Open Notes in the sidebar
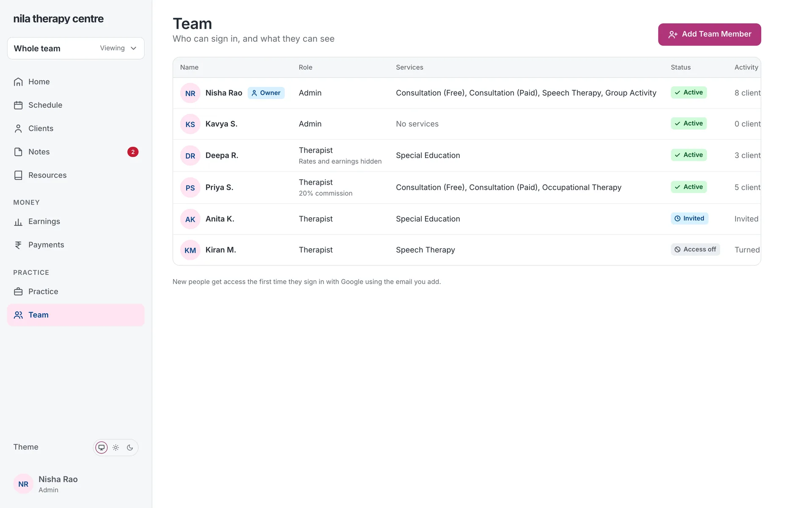The image size is (812, 508). (x=76, y=152)
